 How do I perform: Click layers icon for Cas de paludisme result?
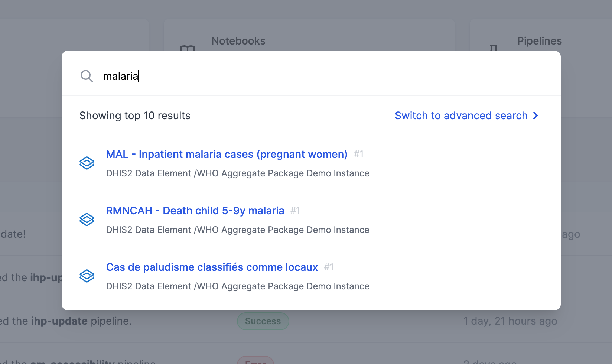(x=87, y=276)
